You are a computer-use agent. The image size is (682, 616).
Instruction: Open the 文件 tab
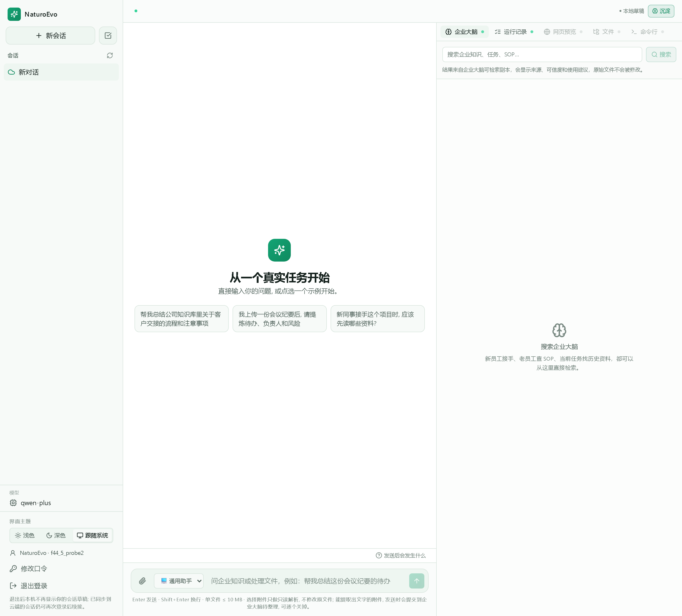click(606, 32)
